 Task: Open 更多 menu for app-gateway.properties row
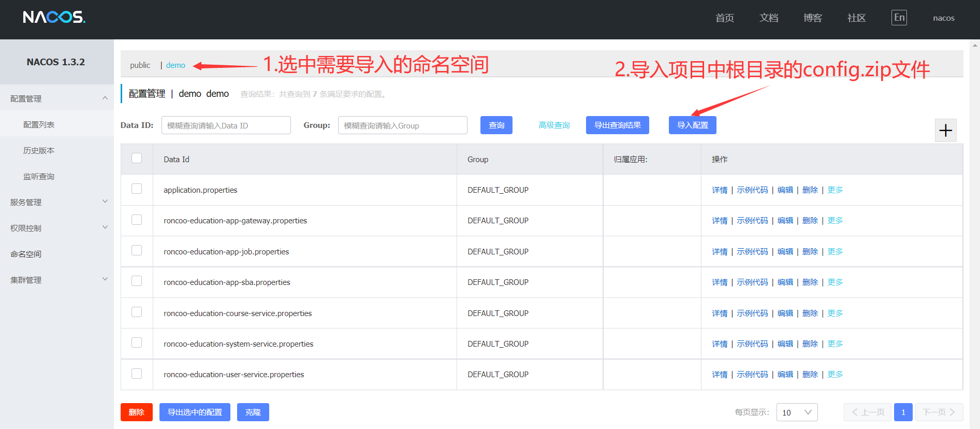[x=835, y=221]
